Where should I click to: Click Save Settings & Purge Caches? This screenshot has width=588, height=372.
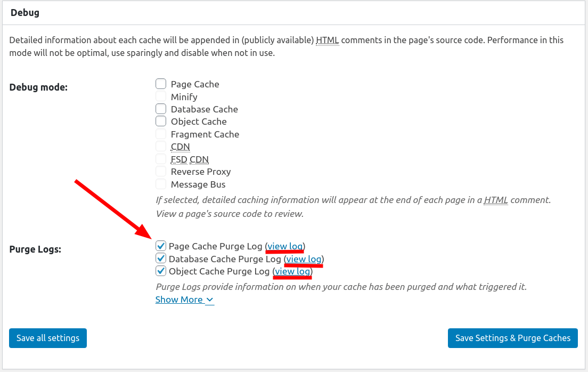pos(512,338)
